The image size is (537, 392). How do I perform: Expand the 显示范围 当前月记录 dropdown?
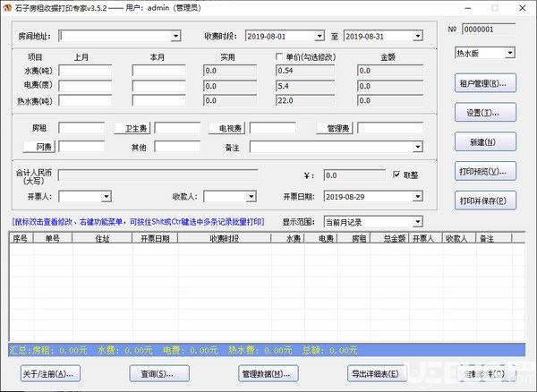[x=417, y=222]
